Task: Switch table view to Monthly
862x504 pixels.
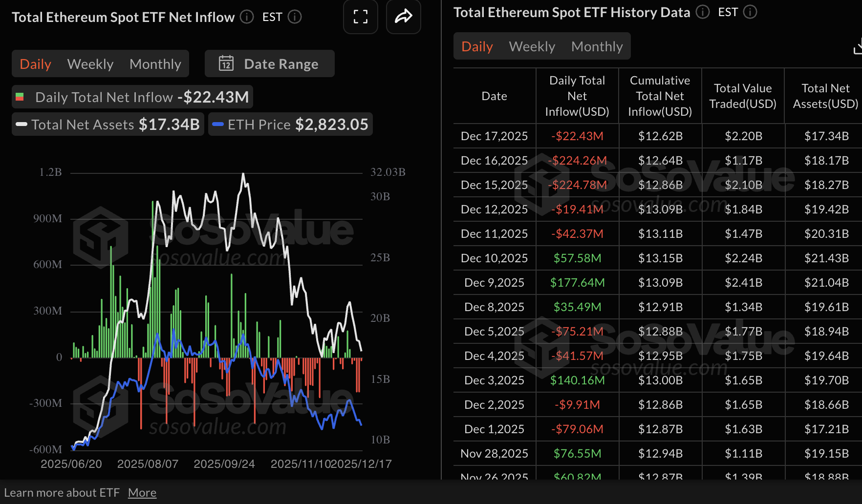Action: [x=597, y=46]
